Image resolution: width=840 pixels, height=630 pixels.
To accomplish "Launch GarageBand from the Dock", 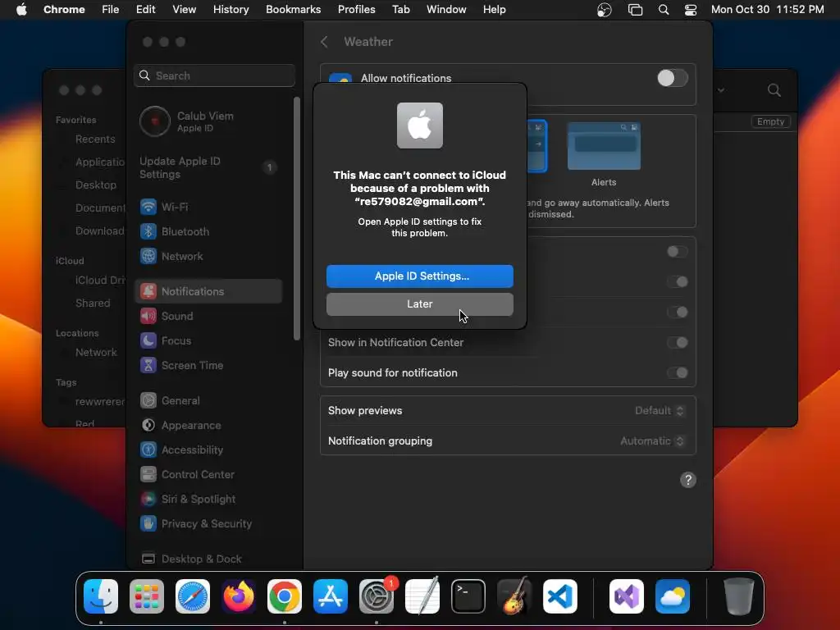I will coord(514,596).
